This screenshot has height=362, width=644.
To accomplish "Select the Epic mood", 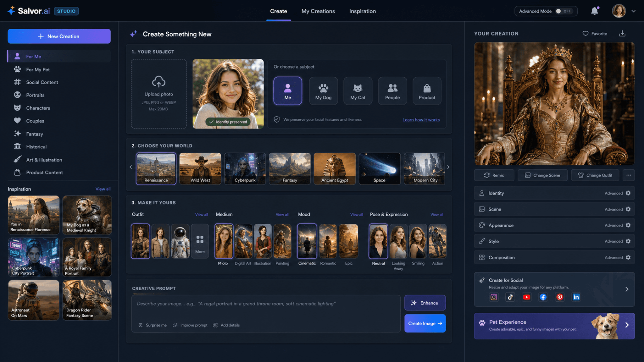I will coord(349,241).
